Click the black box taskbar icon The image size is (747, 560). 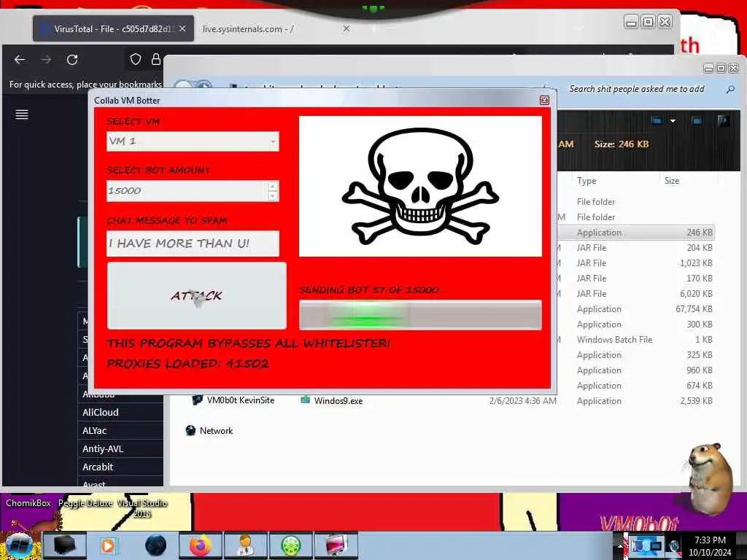tap(65, 545)
